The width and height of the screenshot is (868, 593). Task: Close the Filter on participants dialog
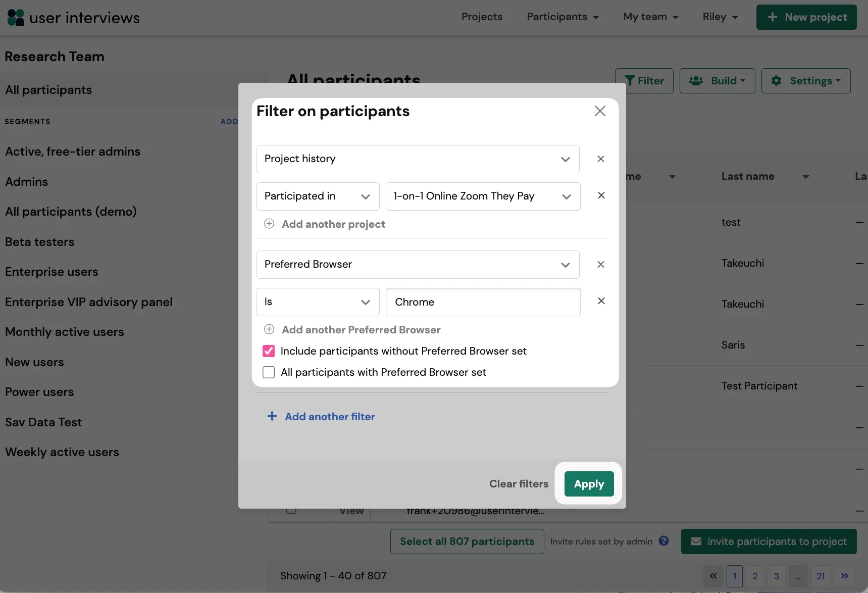pyautogui.click(x=600, y=111)
